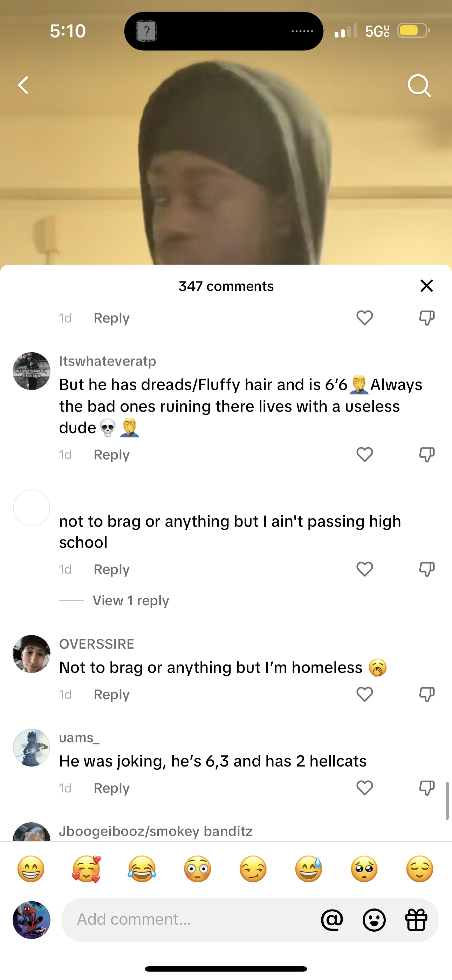Like the Itswhateveratp comment
Screen dimensions: 452x980
(364, 454)
